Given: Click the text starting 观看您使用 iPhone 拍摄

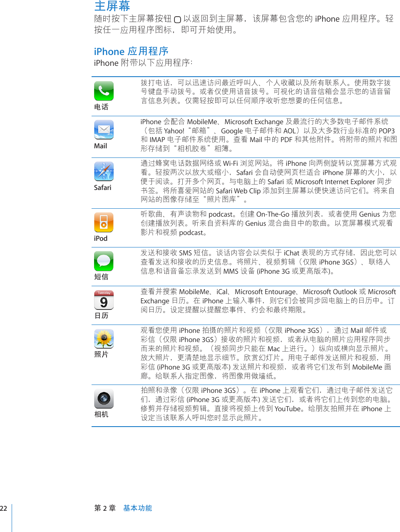Looking at the screenshot, I should 266,353.
